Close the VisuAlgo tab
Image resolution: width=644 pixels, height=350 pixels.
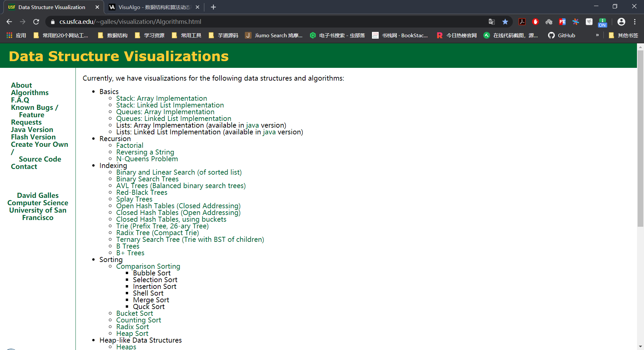(x=198, y=7)
